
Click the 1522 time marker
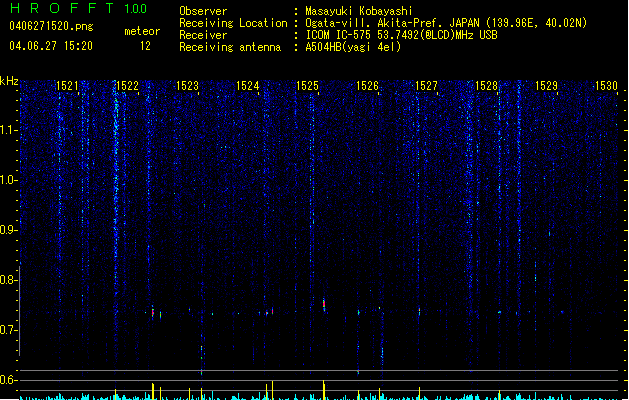click(x=127, y=86)
